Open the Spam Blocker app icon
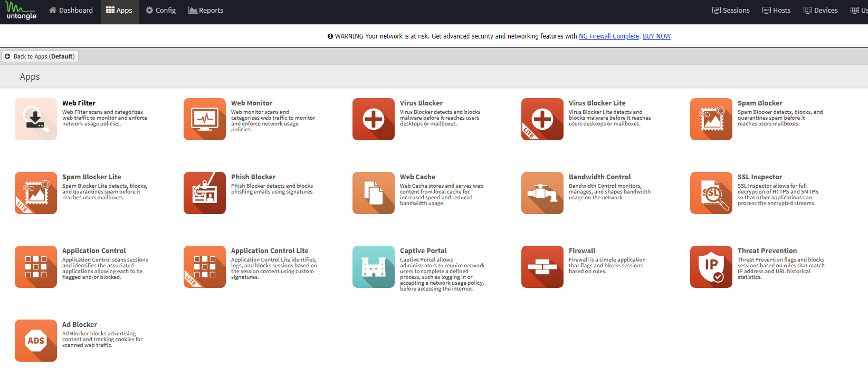This screenshot has width=868, height=377. tap(711, 119)
